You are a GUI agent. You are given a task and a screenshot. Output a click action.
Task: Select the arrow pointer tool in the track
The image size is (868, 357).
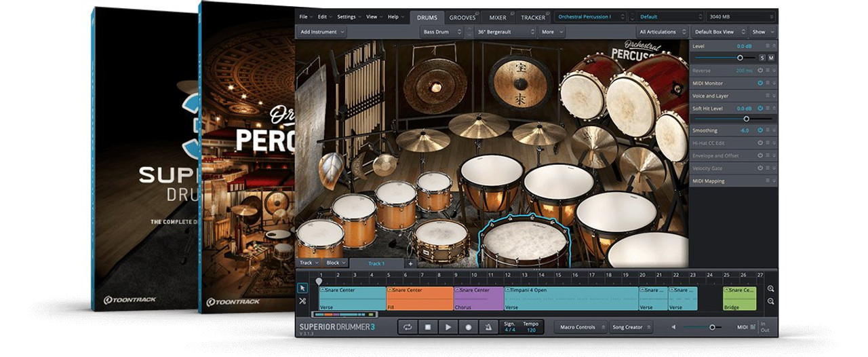(x=302, y=288)
